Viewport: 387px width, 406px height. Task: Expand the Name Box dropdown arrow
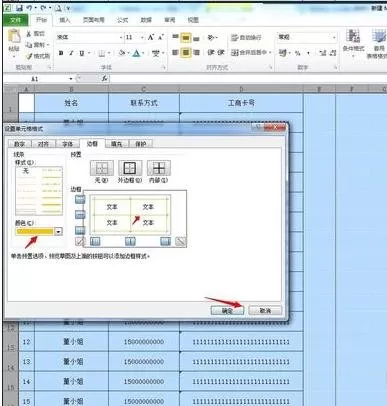[x=71, y=79]
